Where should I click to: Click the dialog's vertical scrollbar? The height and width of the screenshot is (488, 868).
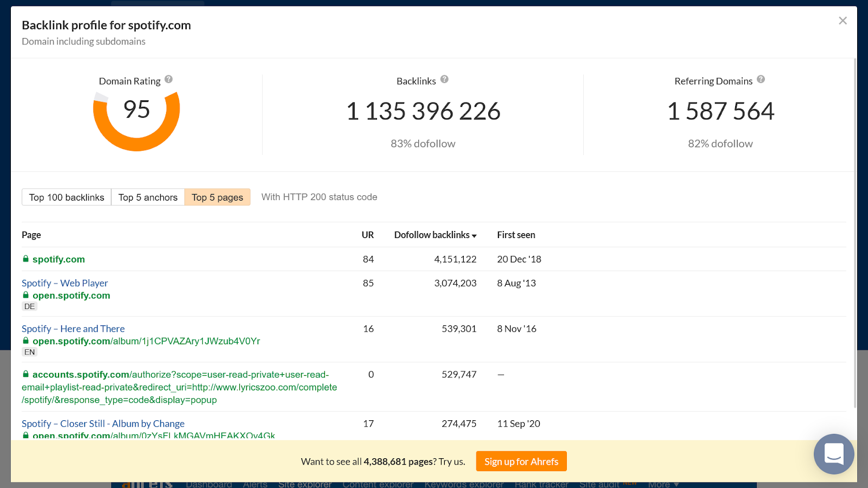[856, 233]
